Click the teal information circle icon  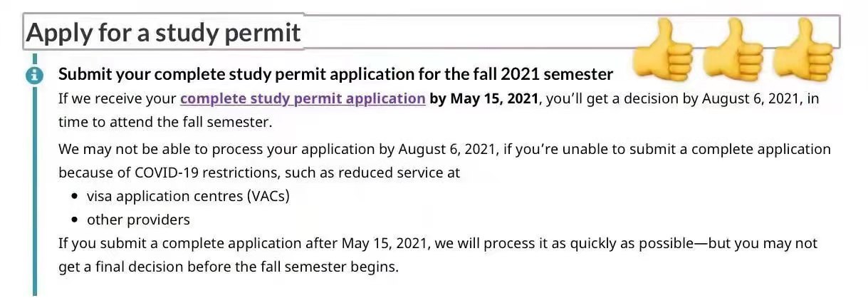34,74
